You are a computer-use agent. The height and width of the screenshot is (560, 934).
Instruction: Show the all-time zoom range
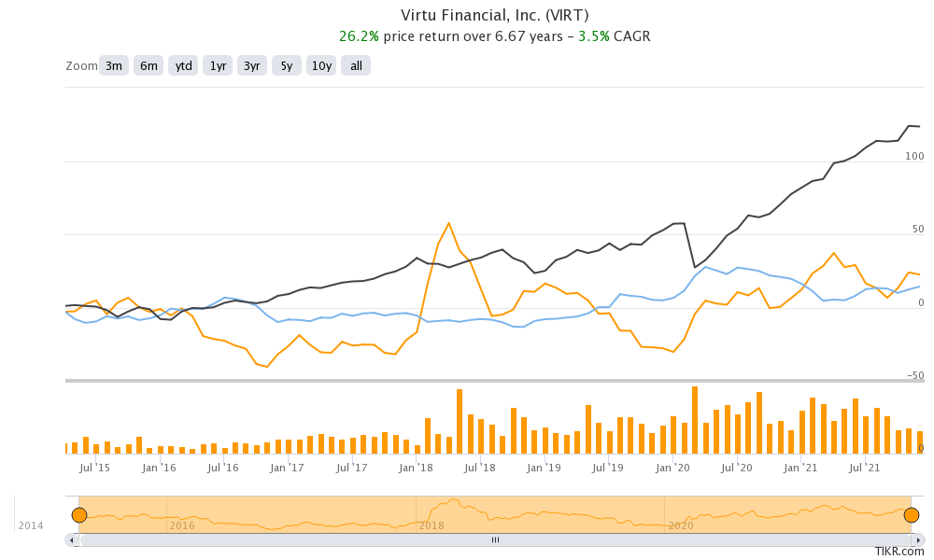pos(356,65)
